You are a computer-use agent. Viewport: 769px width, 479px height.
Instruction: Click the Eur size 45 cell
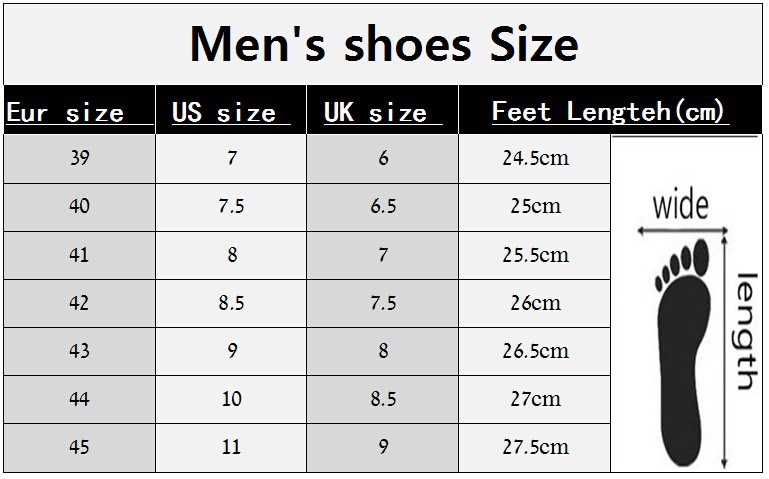click(x=80, y=447)
